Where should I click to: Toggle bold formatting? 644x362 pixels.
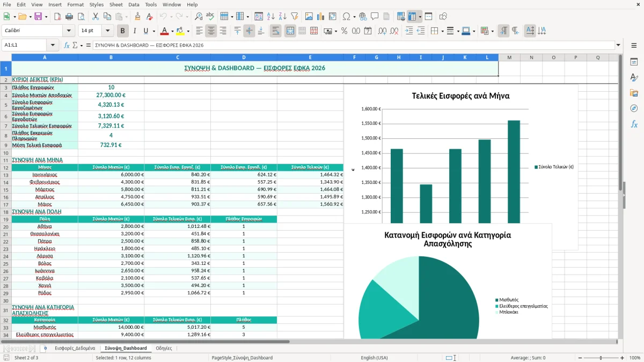coord(123,31)
